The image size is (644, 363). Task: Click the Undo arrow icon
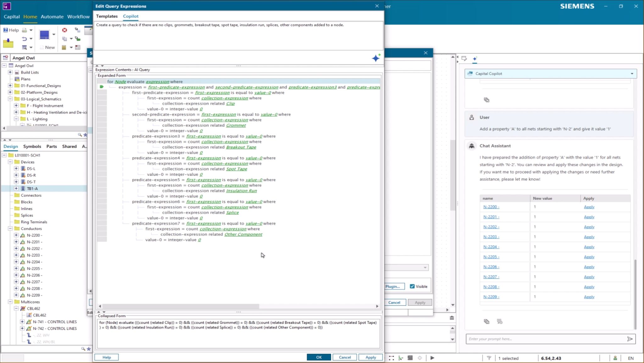[24, 39]
